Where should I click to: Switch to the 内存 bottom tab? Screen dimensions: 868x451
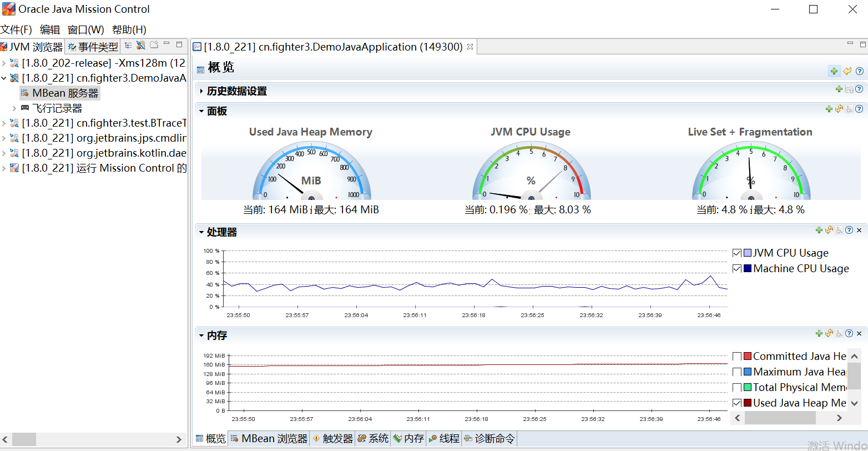[x=408, y=439]
